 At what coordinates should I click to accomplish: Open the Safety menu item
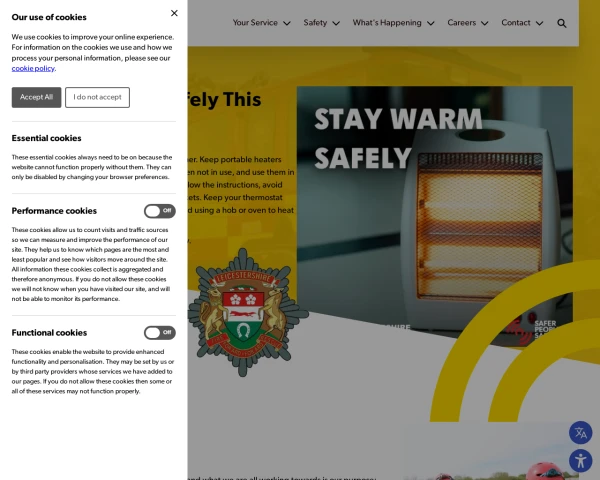point(315,23)
